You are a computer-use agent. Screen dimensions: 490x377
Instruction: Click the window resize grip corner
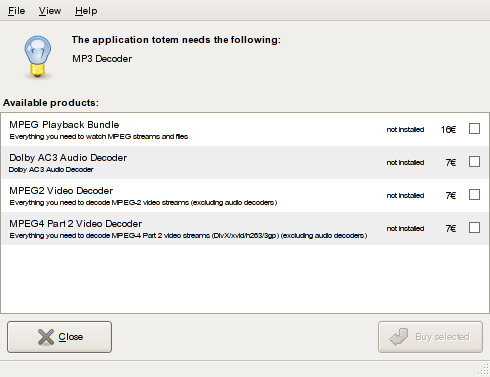click(x=484, y=370)
